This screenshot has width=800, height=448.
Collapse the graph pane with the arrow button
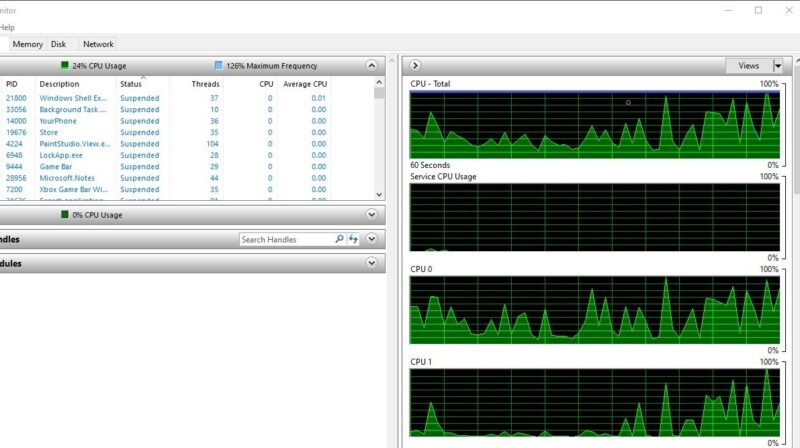[x=415, y=65]
